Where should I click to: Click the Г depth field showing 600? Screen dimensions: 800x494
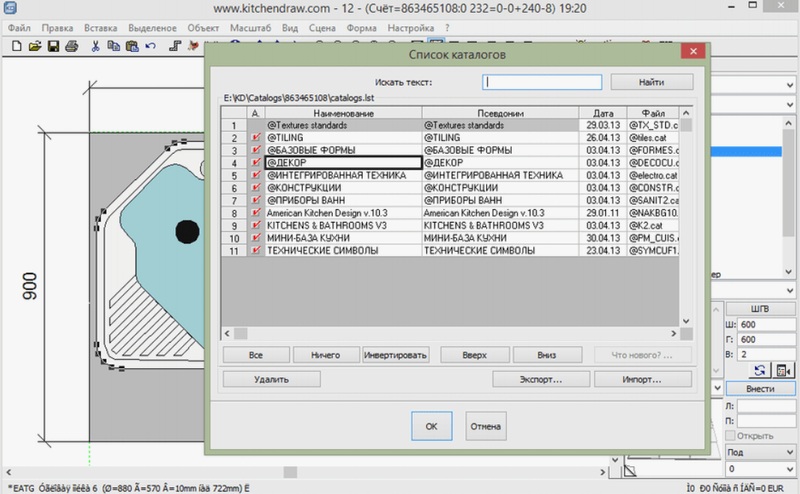766,339
